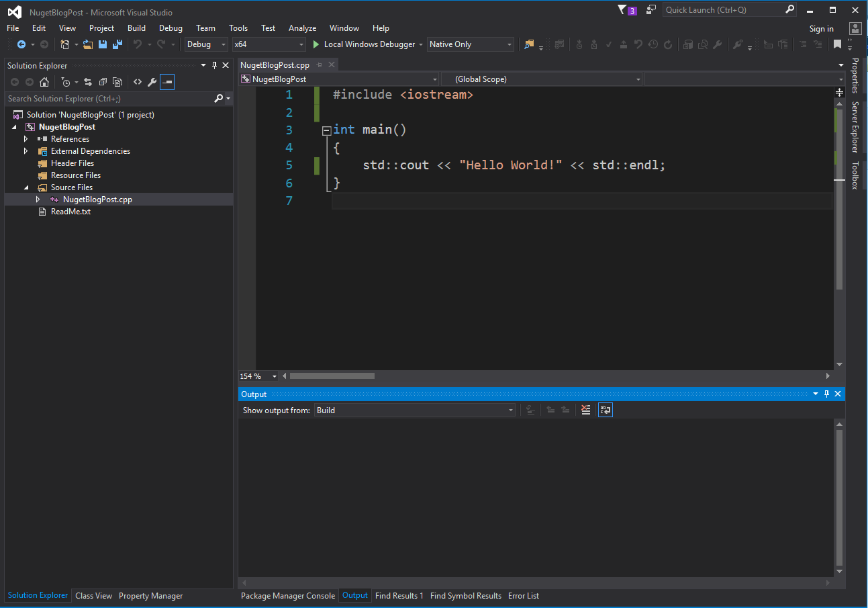Toggle Preview Selected Items in Solution Explorer
This screenshot has height=608, width=868.
pyautogui.click(x=167, y=82)
